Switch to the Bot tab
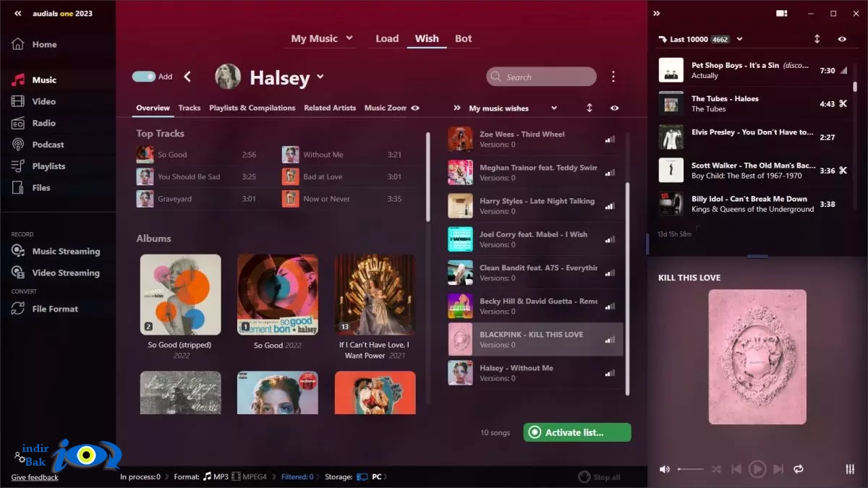Viewport: 868px width, 488px height. pos(464,38)
